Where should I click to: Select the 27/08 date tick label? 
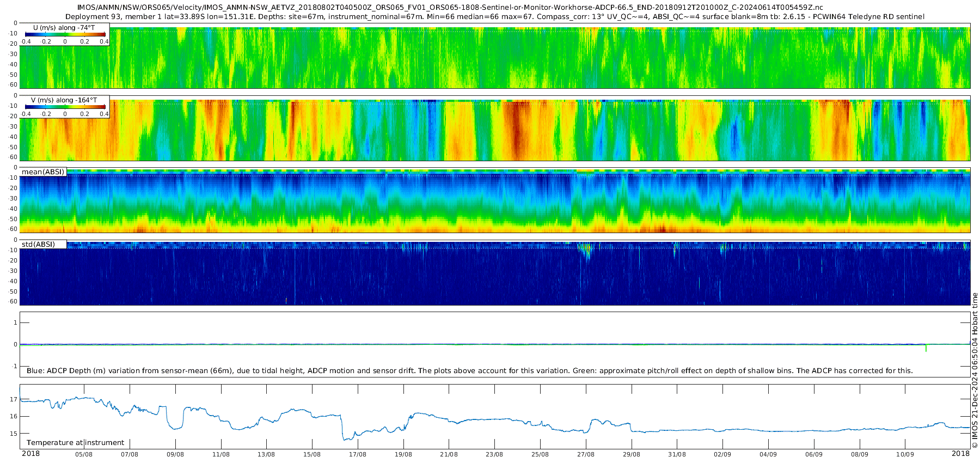[586, 454]
